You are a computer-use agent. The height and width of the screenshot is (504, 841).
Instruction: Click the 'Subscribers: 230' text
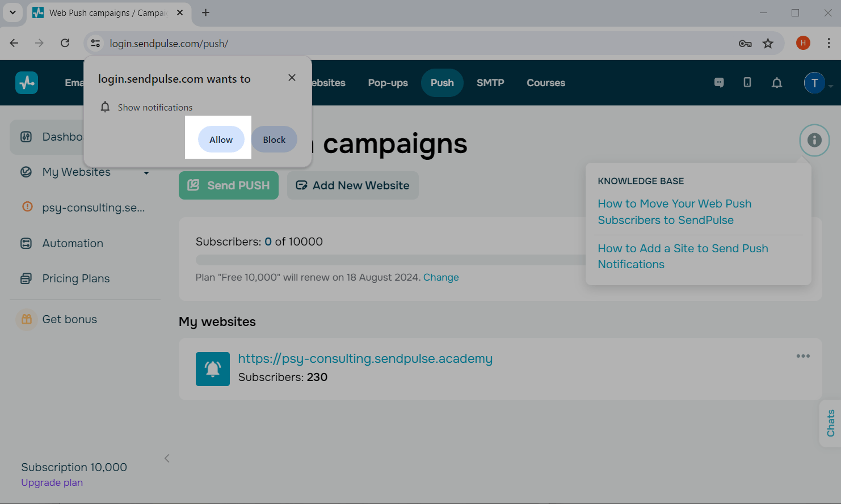click(x=283, y=377)
